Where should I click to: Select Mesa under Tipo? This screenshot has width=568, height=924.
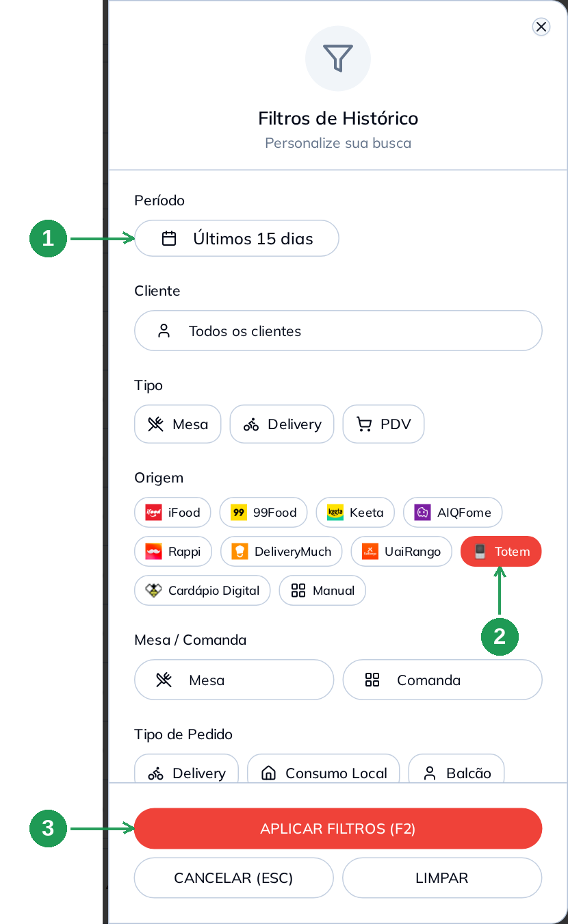coord(177,424)
